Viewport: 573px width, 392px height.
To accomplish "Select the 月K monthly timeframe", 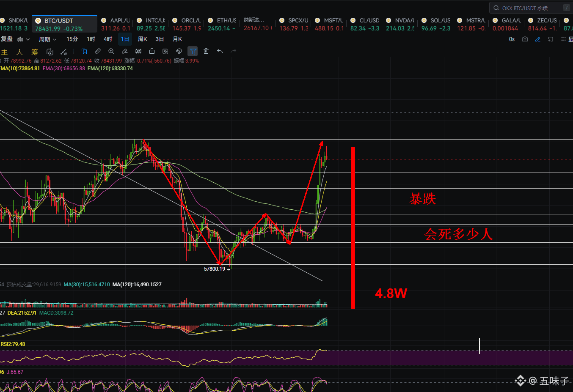I will point(177,39).
